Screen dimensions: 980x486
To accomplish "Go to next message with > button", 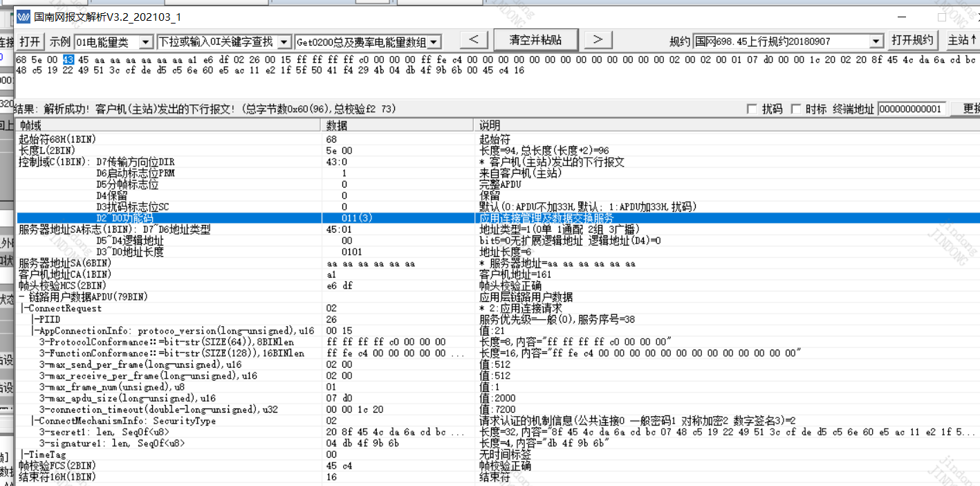I will pos(599,39).
